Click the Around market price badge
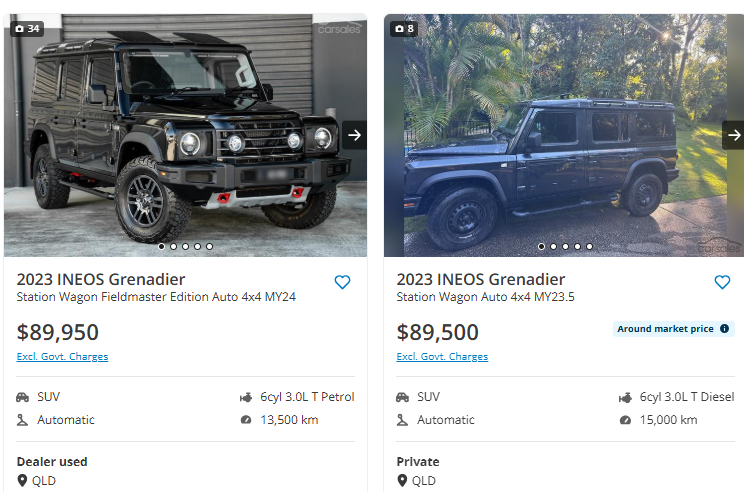This screenshot has height=492, width=744. 665,328
